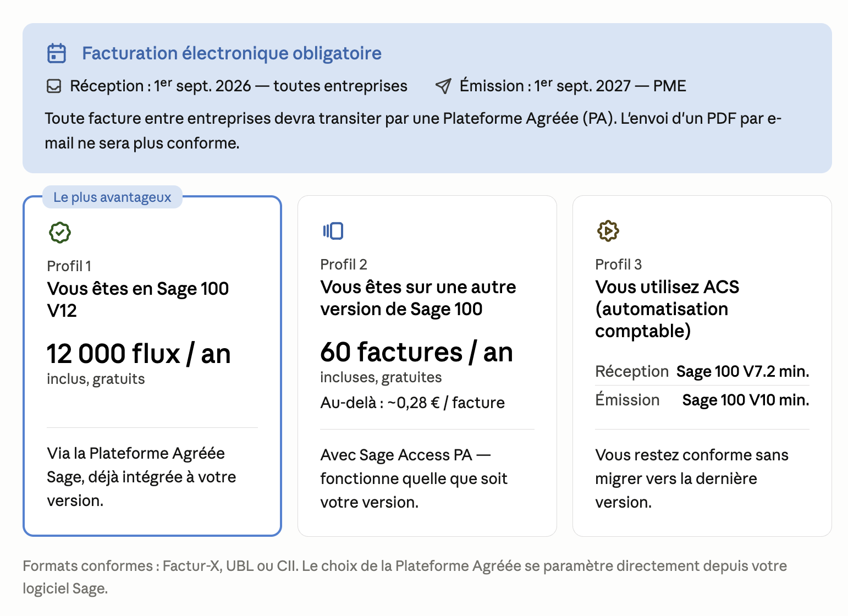
Task: Click the Sage 100 V7.2 min. value
Action: click(x=742, y=372)
